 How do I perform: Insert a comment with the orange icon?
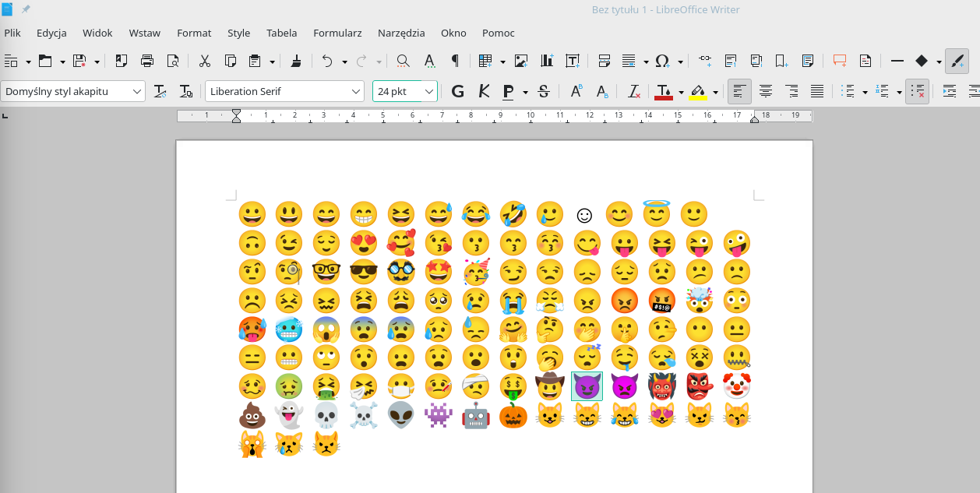(x=840, y=61)
